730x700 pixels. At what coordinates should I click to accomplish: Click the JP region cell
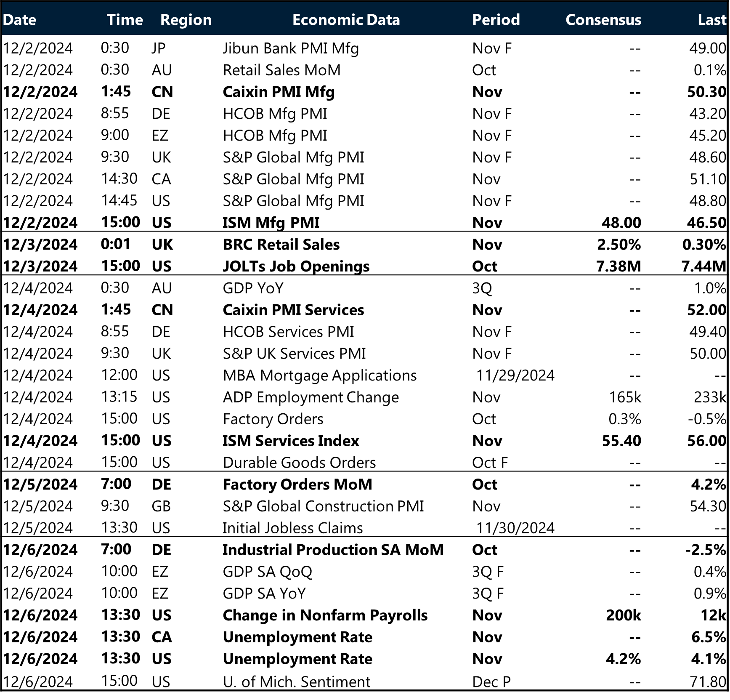pyautogui.click(x=159, y=48)
